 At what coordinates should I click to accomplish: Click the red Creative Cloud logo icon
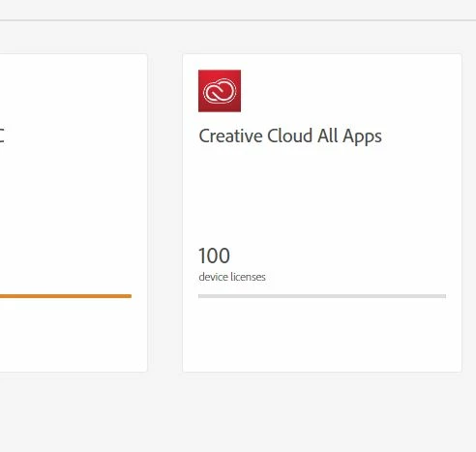coord(220,91)
